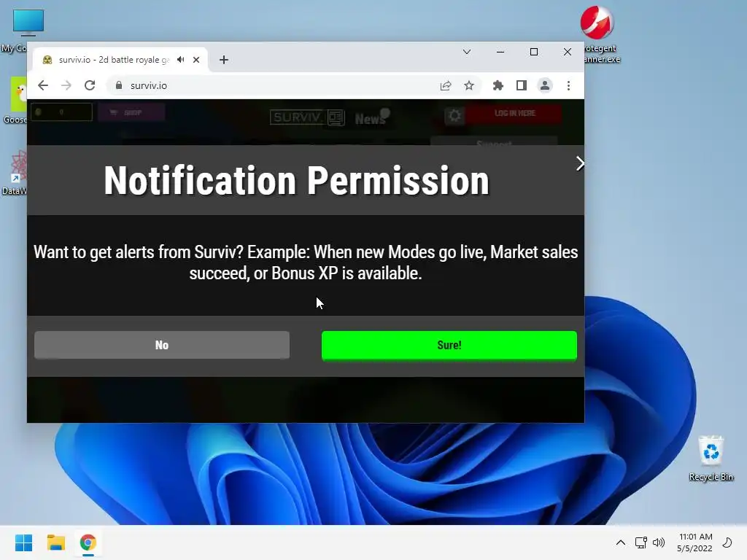Open a new Chrome tab

(x=224, y=60)
